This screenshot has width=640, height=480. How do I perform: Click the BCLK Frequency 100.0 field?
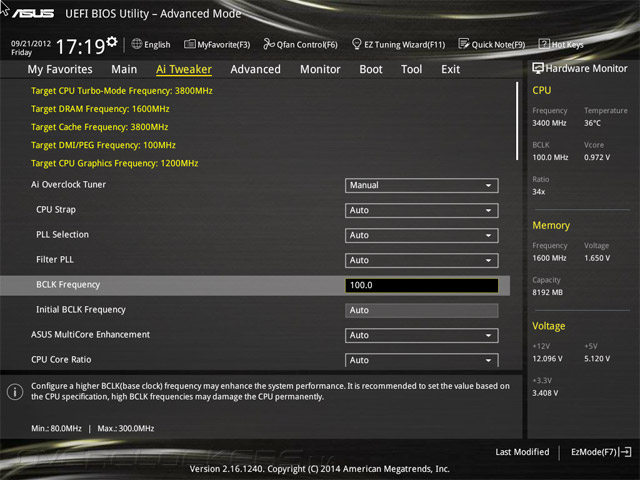[422, 285]
